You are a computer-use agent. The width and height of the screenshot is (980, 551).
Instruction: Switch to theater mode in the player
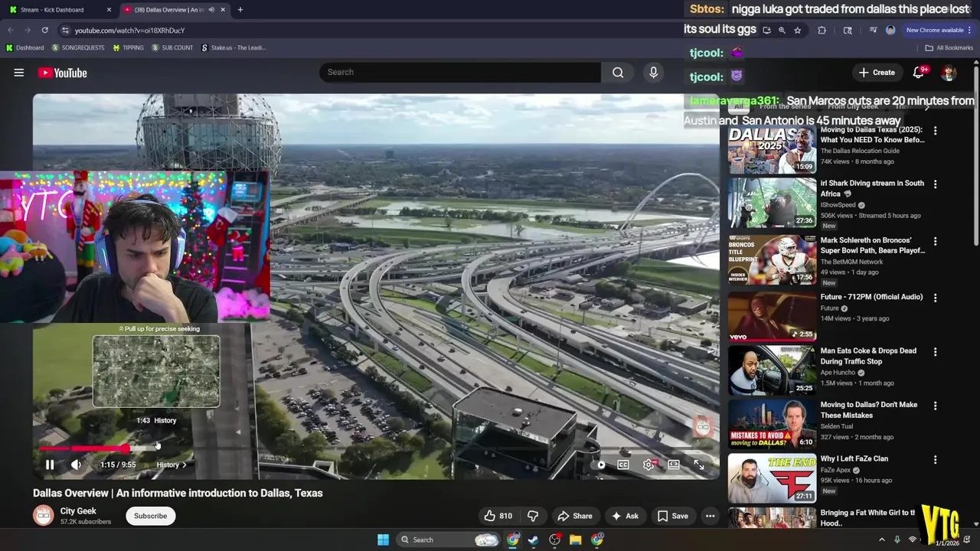(x=674, y=465)
